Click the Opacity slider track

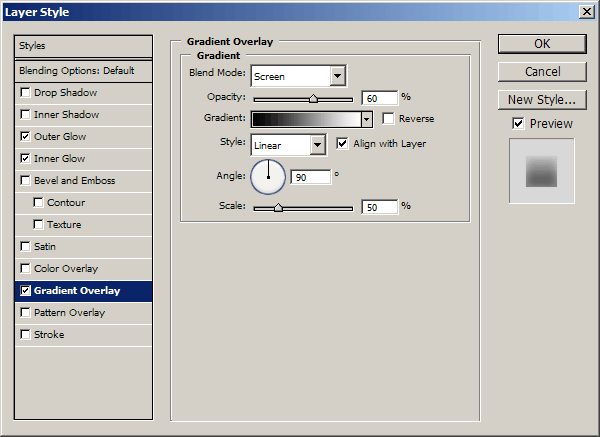303,99
